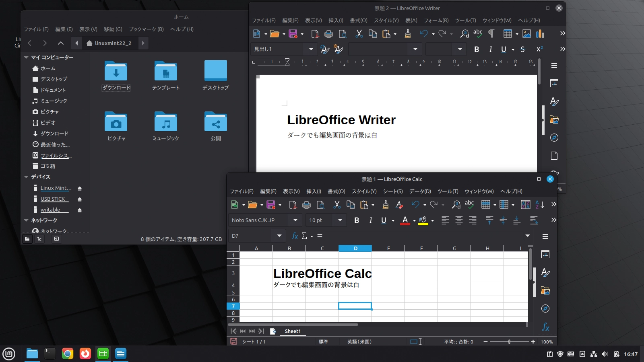This screenshot has width=644, height=362.
Task: Click linuxmint22_2 path button in file manager
Action: (x=109, y=43)
